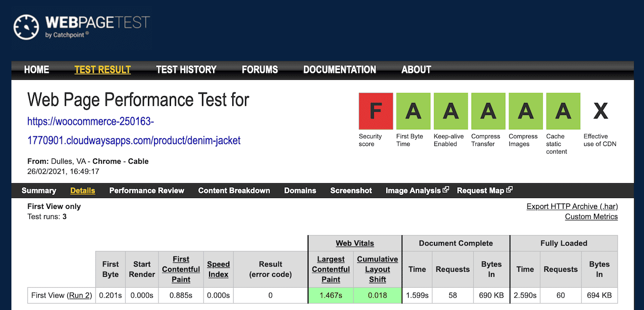Click the test date 26/02/2021, 16:49:17
The height and width of the screenshot is (310, 644).
tap(63, 171)
